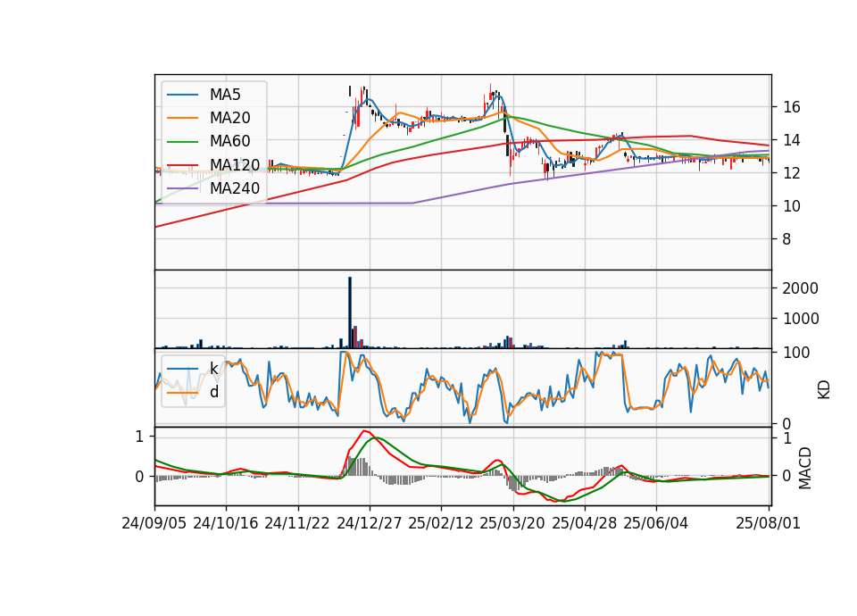Click the 25/03/20 date axis label
This screenshot has height=616, width=857.
pos(512,523)
